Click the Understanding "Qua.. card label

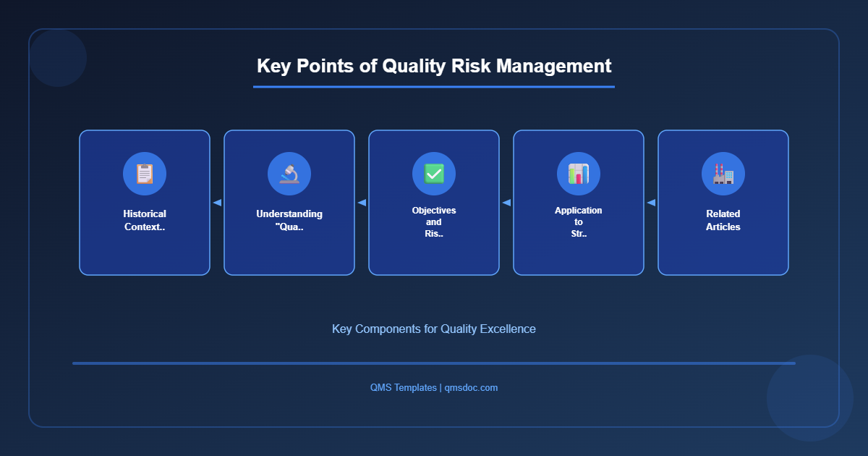point(289,220)
